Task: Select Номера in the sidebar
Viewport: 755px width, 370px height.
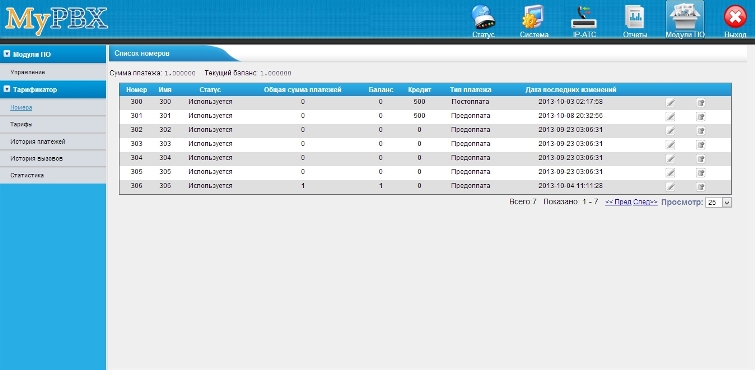Action: (21, 107)
